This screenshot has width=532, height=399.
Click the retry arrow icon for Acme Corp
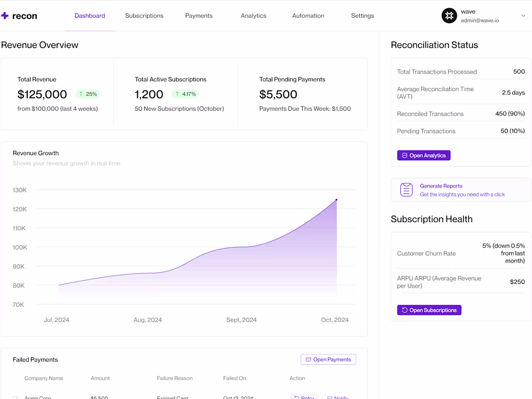[x=297, y=397]
